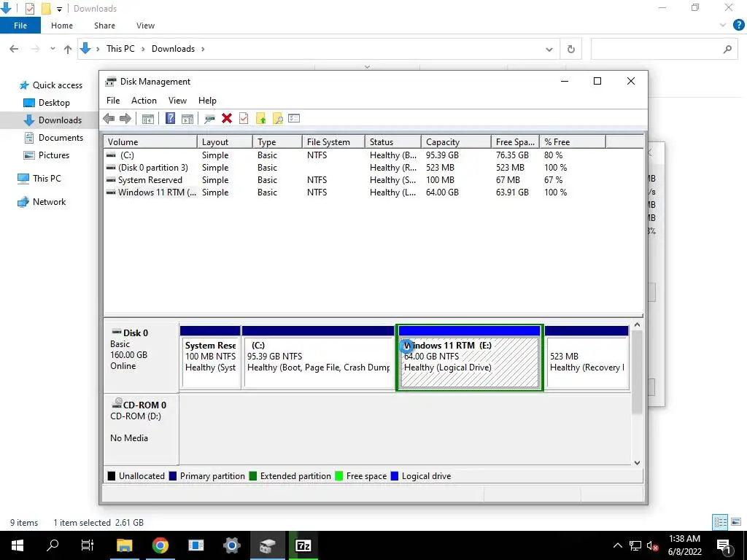Open taskbar Search magnifier
Screen dimensions: 747x560
coord(53,545)
